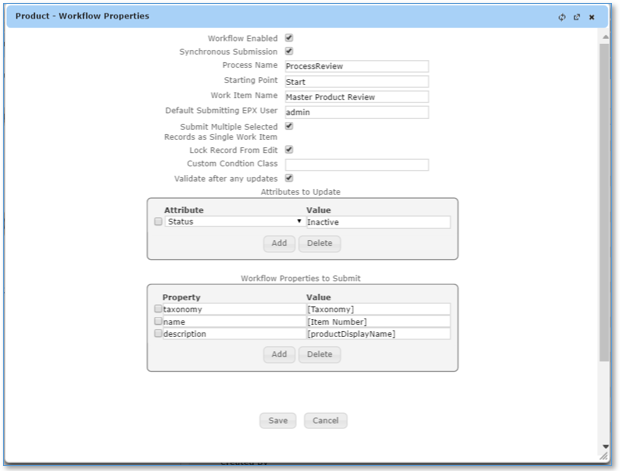The height and width of the screenshot is (471, 620).
Task: Open the Status attribute dropdown
Action: [298, 222]
